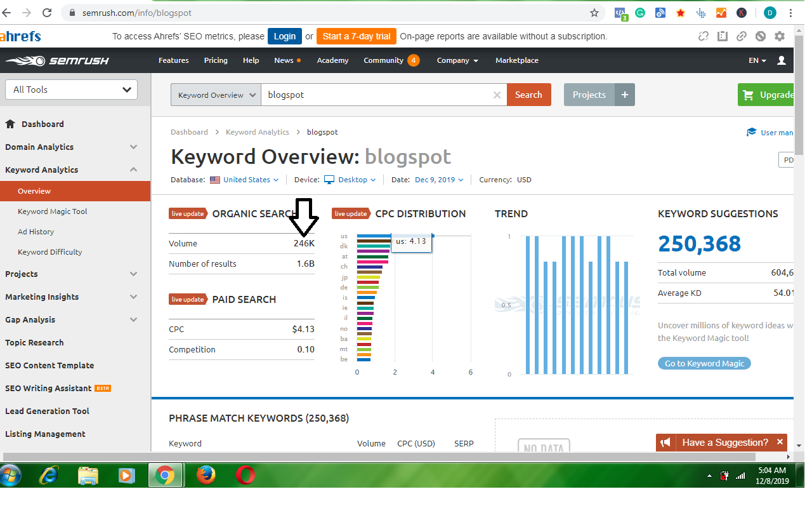Launch Opera from the taskbar

pos(246,475)
